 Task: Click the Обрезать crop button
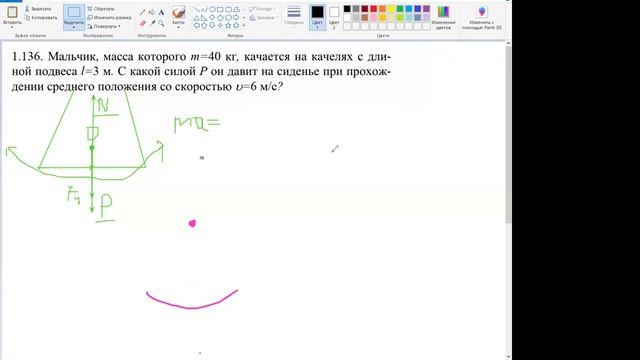pyautogui.click(x=101, y=9)
